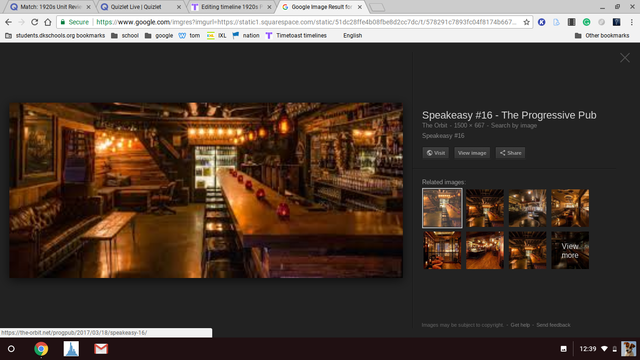
Task: Open the IXL bookmark
Action: pyautogui.click(x=217, y=36)
